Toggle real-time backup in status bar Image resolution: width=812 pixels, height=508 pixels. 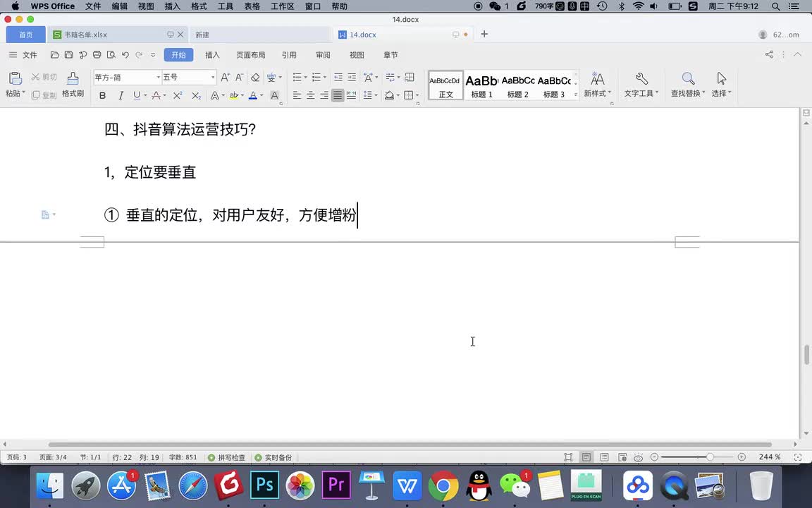pyautogui.click(x=273, y=457)
